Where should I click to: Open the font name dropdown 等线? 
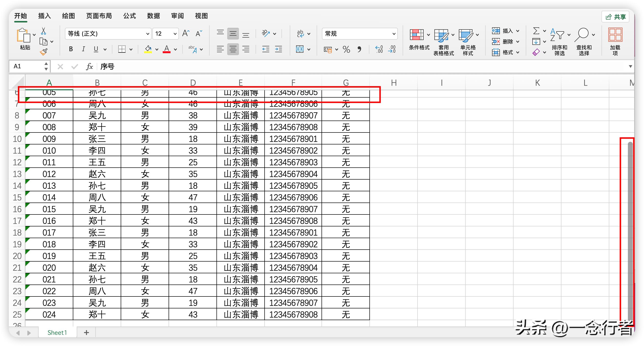click(x=148, y=34)
